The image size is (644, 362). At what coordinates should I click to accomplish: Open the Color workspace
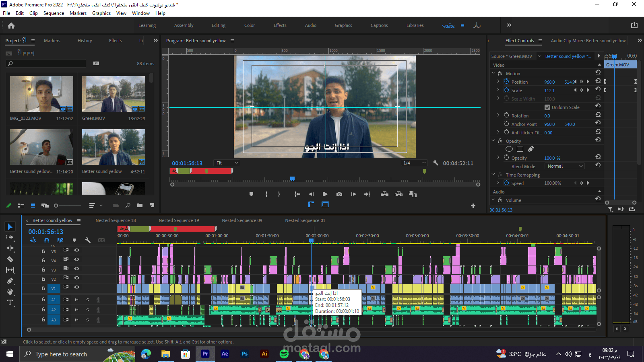pyautogui.click(x=249, y=25)
